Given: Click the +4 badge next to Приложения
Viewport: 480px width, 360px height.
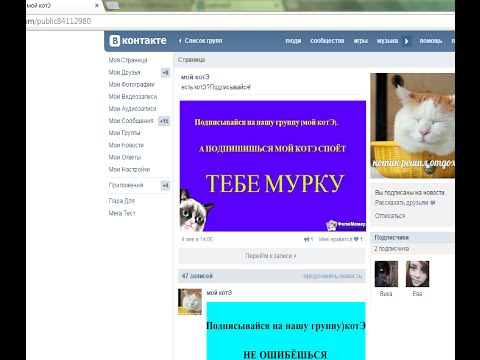Looking at the screenshot, I should 165,185.
